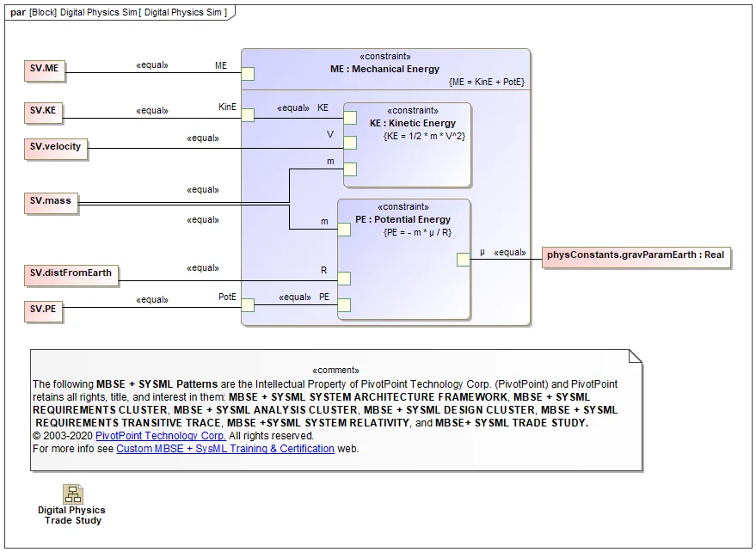Viewport: 756px width, 552px height.
Task: Click the R port on Potential Energy constraint
Action: (344, 279)
